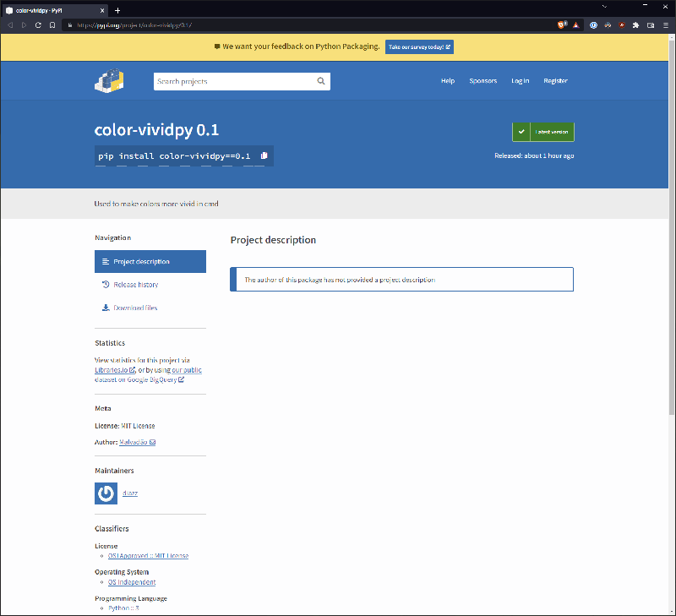Click the 'pip install color-vividpy==0.1' command text

tap(174, 156)
